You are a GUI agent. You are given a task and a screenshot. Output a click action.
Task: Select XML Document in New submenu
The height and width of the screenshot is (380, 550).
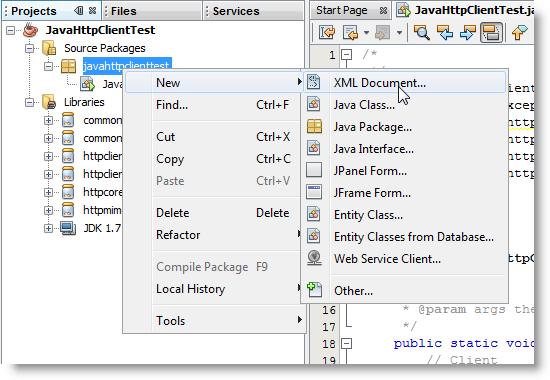coord(404,82)
